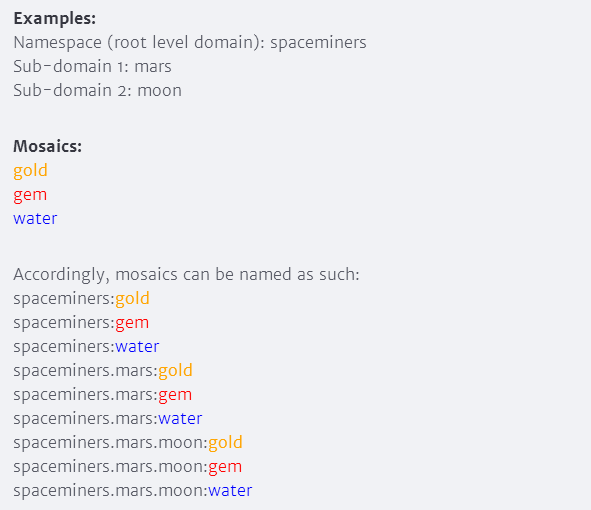This screenshot has width=591, height=510.
Task: Click the standalone orange gold mosaic
Action: click(x=31, y=171)
